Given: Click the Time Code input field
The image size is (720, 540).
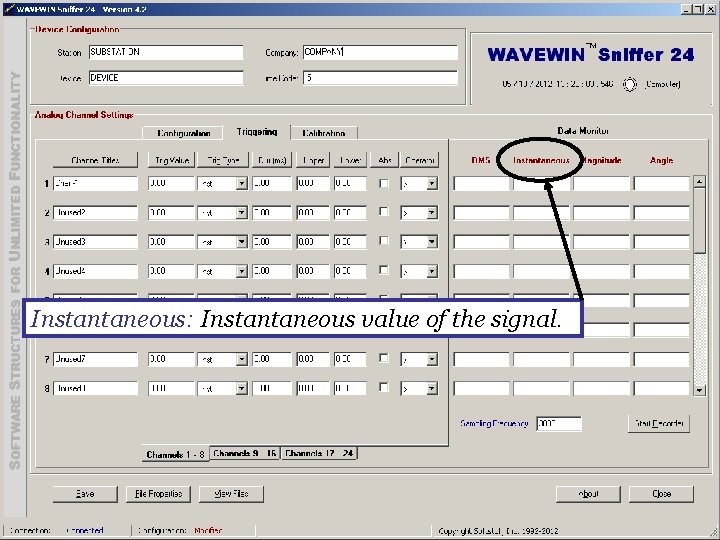Looking at the screenshot, I should point(380,78).
